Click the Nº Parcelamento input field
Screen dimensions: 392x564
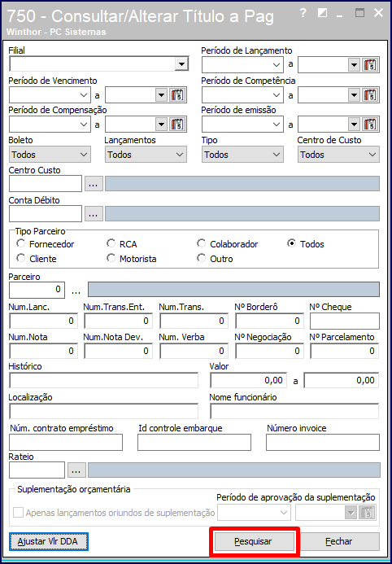tap(345, 351)
